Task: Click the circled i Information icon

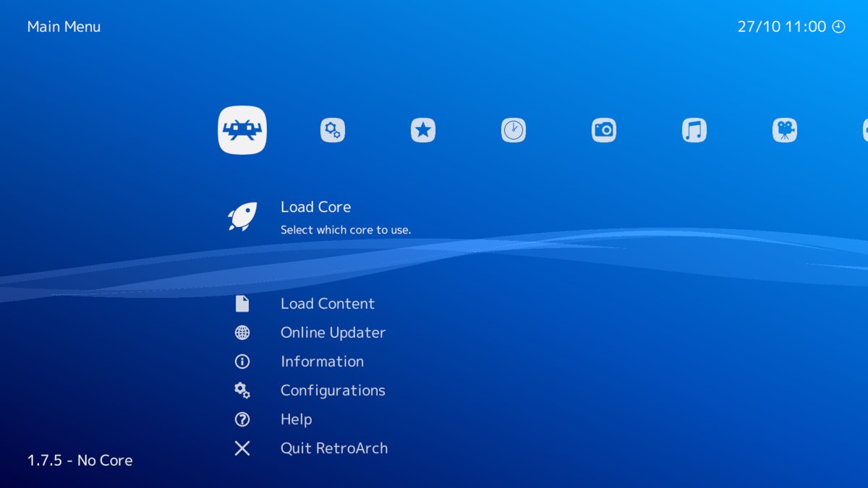Action: coord(242,361)
